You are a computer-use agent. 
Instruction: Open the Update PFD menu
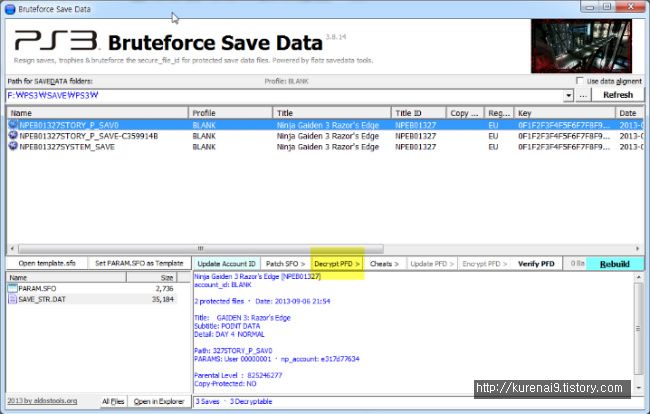pos(432,264)
